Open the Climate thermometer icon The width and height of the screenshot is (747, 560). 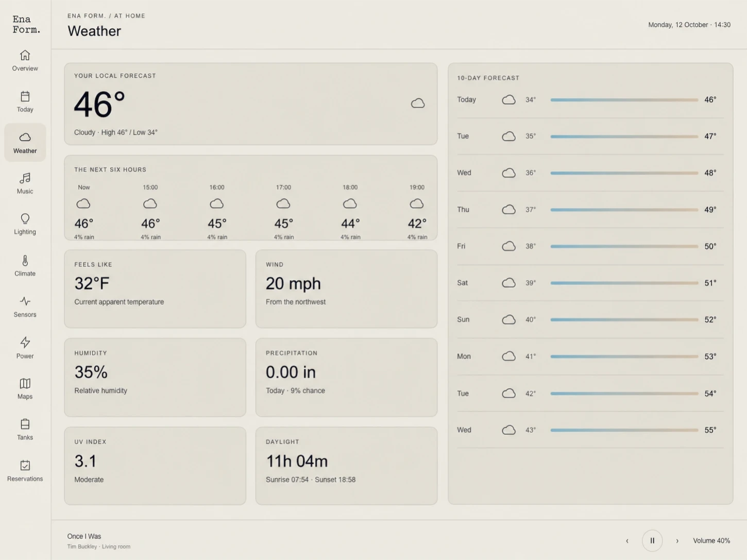tap(25, 261)
